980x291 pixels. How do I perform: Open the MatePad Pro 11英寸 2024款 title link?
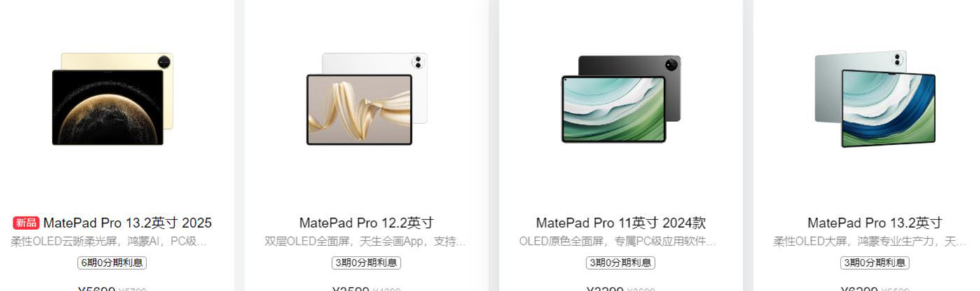coord(621,223)
